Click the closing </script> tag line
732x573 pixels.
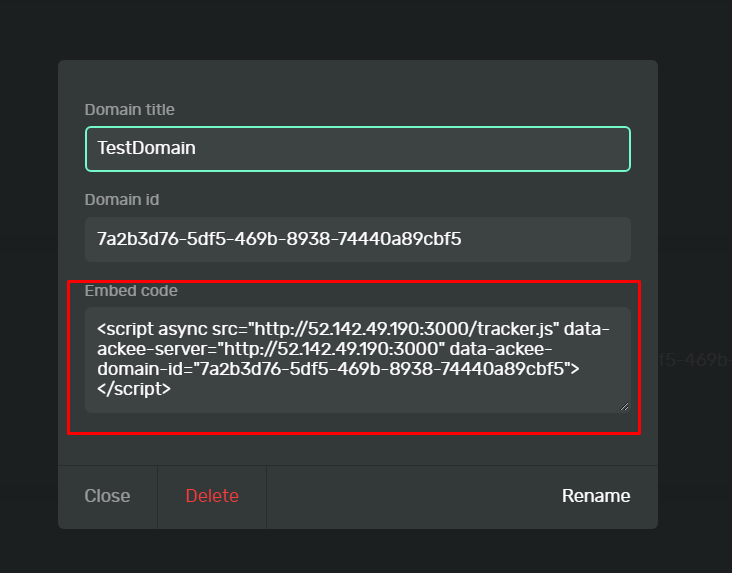[134, 391]
